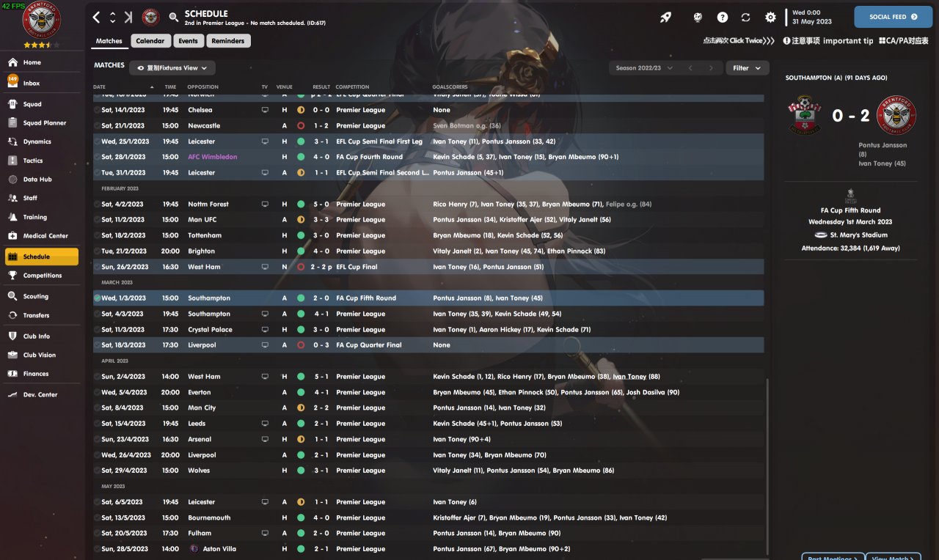Viewport: 939px width, 560px height.
Task: Open the search magnifier icon
Action: click(x=174, y=17)
